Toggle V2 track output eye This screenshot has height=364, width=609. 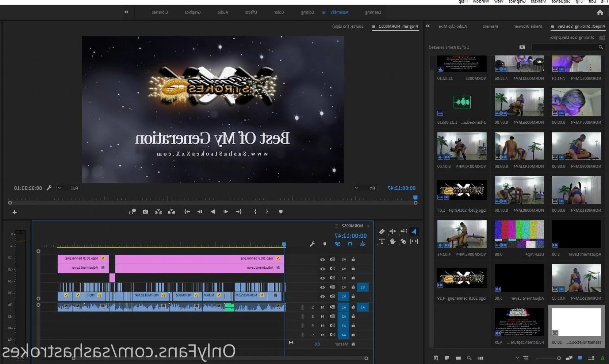pyautogui.click(x=322, y=287)
